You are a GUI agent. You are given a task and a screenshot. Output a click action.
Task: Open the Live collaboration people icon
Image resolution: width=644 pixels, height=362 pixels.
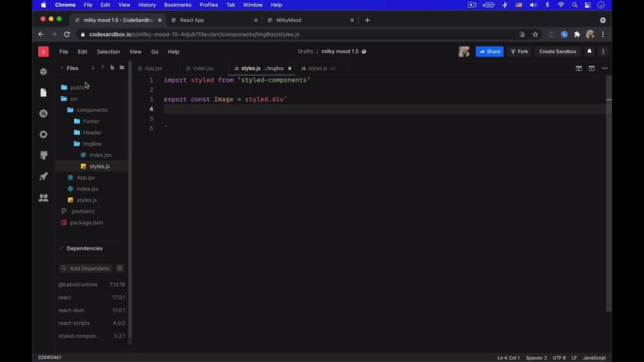(44, 198)
